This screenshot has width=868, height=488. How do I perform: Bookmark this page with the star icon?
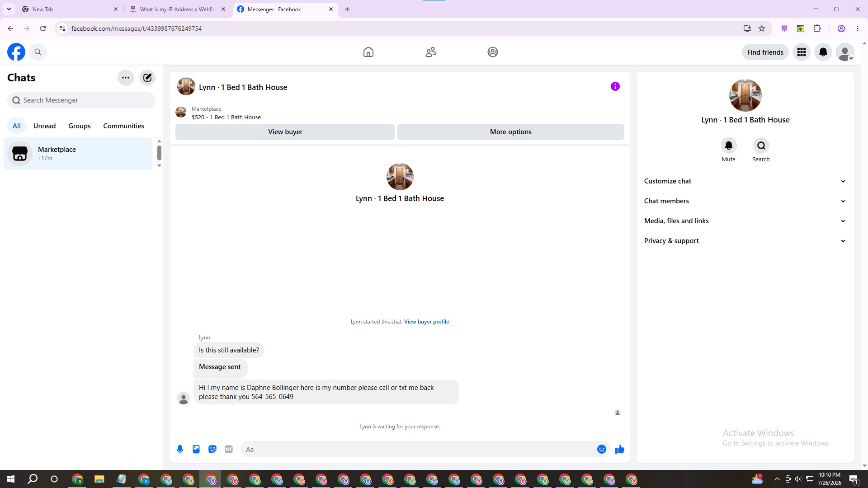[762, 28]
